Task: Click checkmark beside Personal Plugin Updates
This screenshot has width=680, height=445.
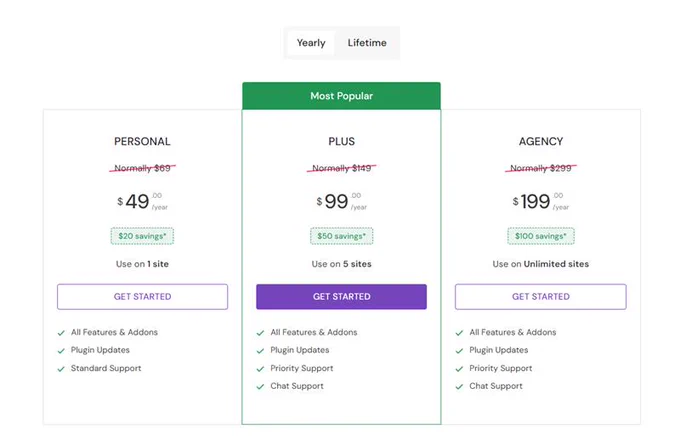Action: [61, 351]
